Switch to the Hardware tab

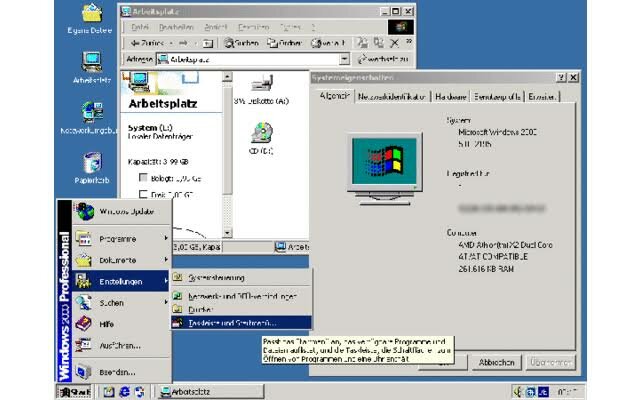(x=451, y=97)
